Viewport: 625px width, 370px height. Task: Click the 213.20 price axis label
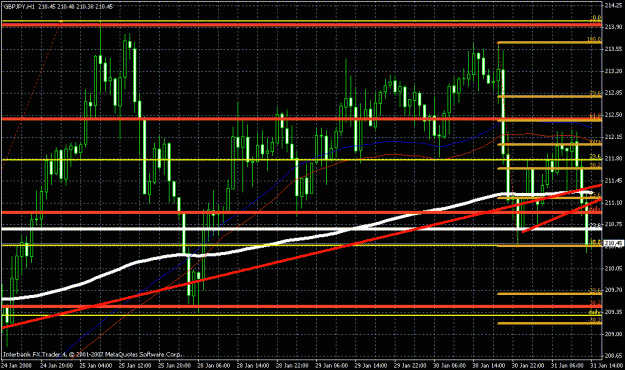(613, 71)
